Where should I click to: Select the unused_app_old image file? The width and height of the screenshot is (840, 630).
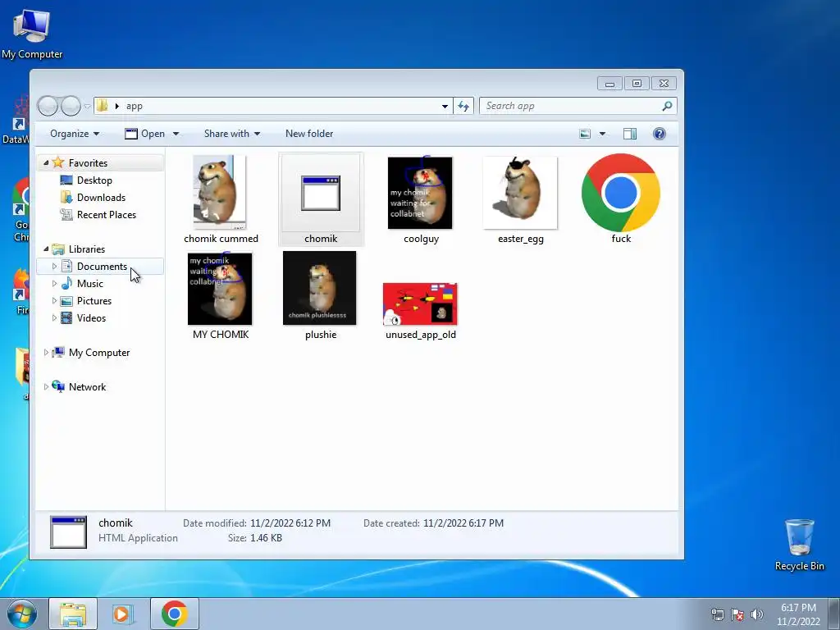click(421, 311)
